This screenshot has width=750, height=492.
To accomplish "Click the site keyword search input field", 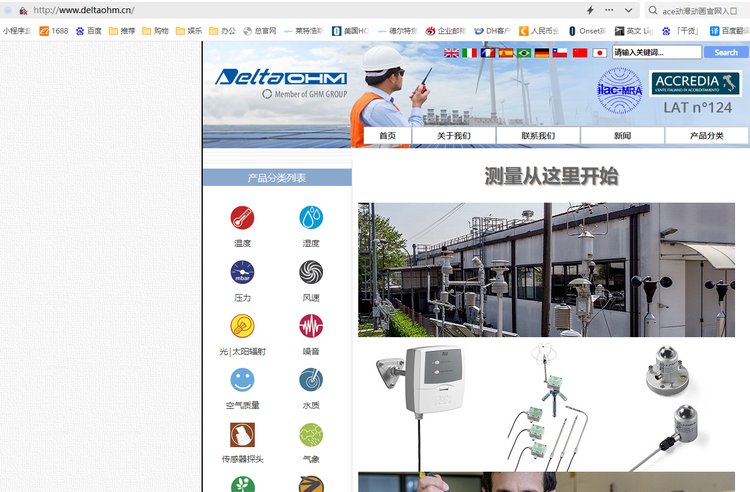I will [x=656, y=52].
